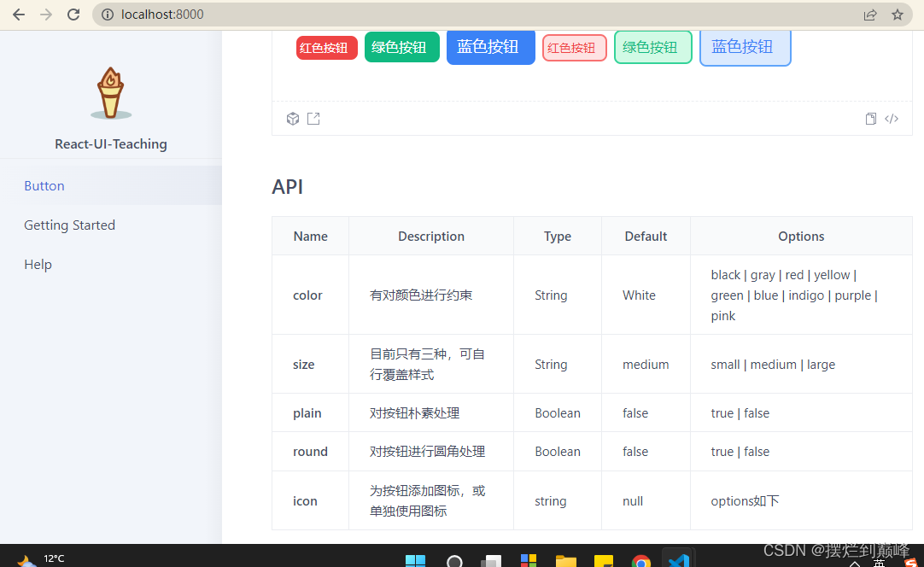Open the demo in CodeSandbox
Image resolution: width=924 pixels, height=567 pixels.
coord(293,118)
